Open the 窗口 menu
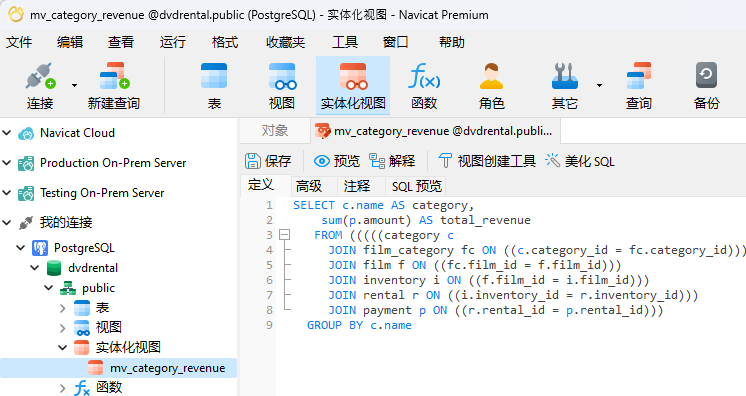The height and width of the screenshot is (396, 746). pos(396,42)
